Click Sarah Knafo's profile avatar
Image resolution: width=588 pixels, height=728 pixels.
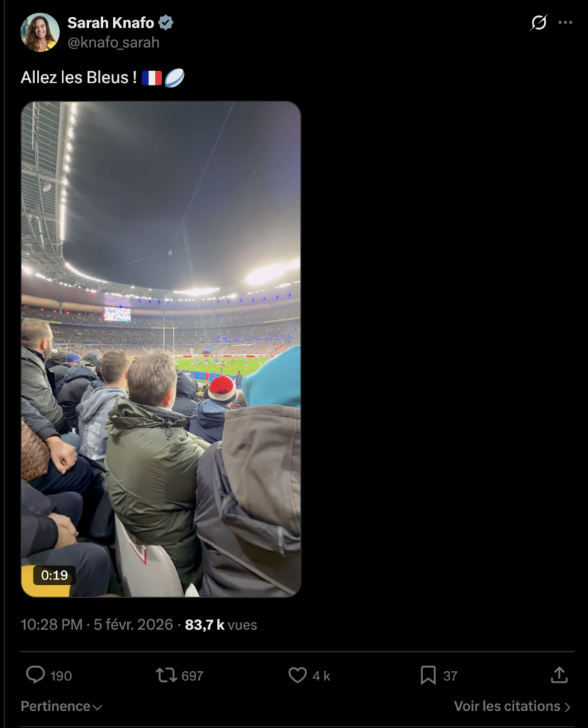pyautogui.click(x=40, y=32)
